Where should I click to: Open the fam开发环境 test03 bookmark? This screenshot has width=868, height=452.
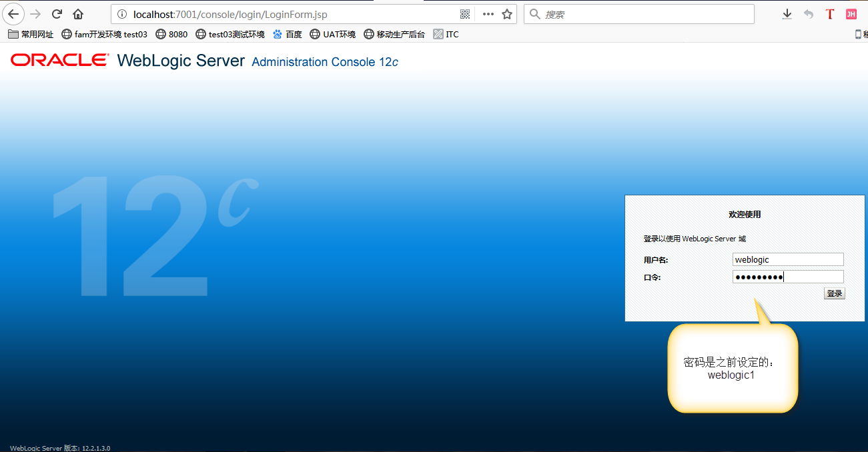pyautogui.click(x=104, y=34)
